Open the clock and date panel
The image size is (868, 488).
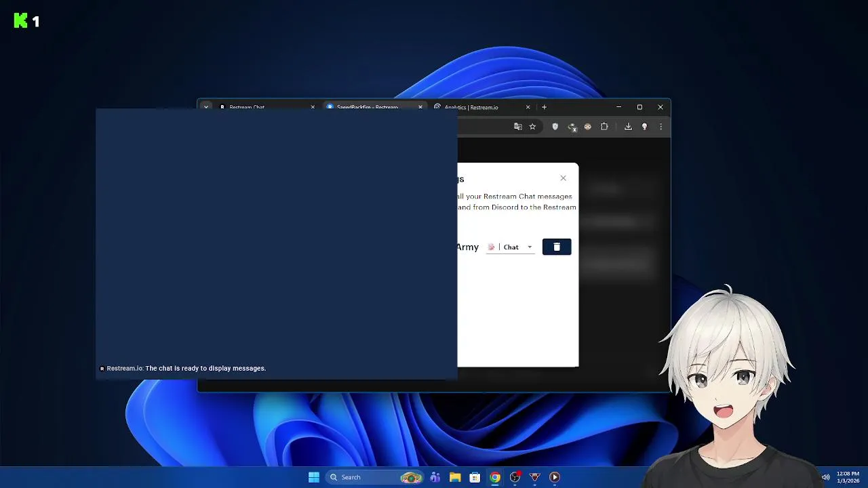click(848, 477)
